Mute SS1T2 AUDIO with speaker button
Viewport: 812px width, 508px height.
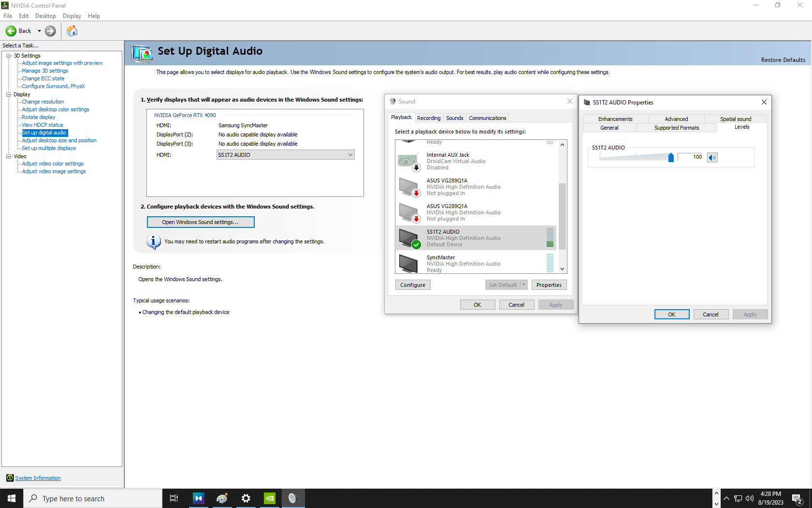click(x=712, y=157)
